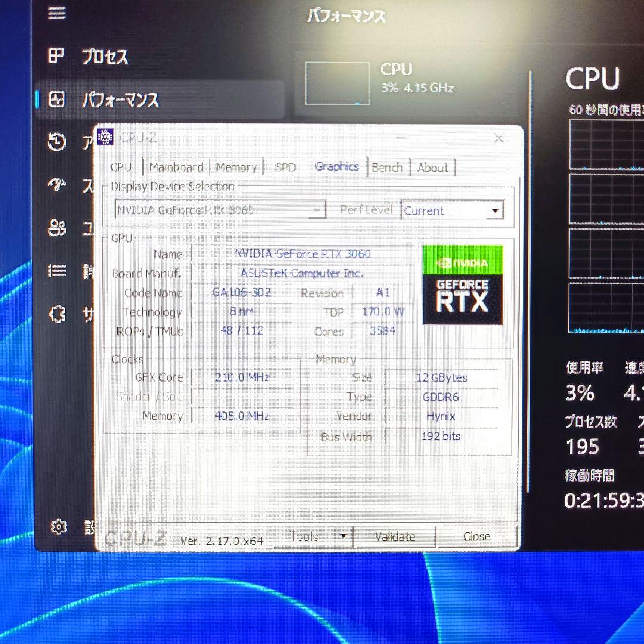Select the プロセス (Processes) sidebar icon
The height and width of the screenshot is (644, 644).
pyautogui.click(x=57, y=55)
